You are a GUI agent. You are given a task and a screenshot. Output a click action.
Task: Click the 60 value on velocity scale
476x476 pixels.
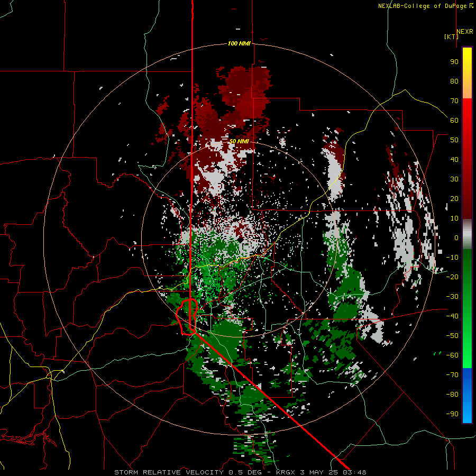point(454,121)
